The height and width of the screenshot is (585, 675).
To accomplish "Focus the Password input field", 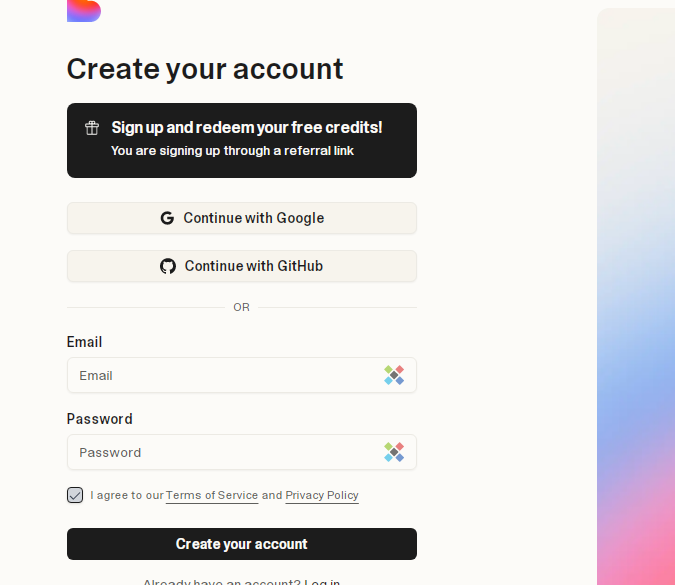I will (242, 452).
